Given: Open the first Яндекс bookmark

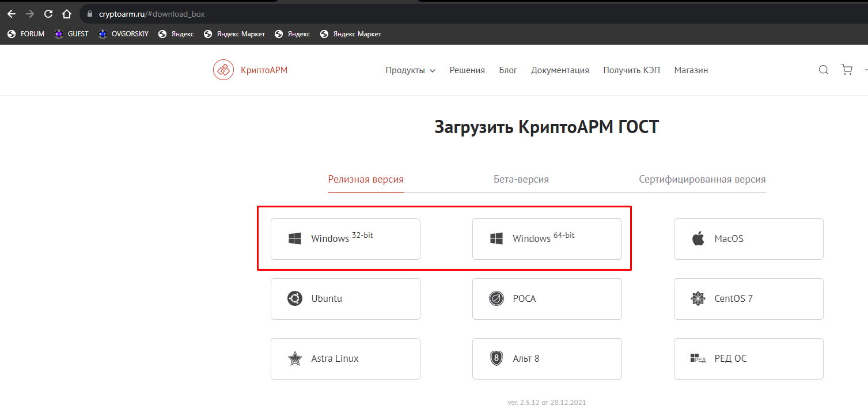Looking at the screenshot, I should pyautogui.click(x=176, y=34).
